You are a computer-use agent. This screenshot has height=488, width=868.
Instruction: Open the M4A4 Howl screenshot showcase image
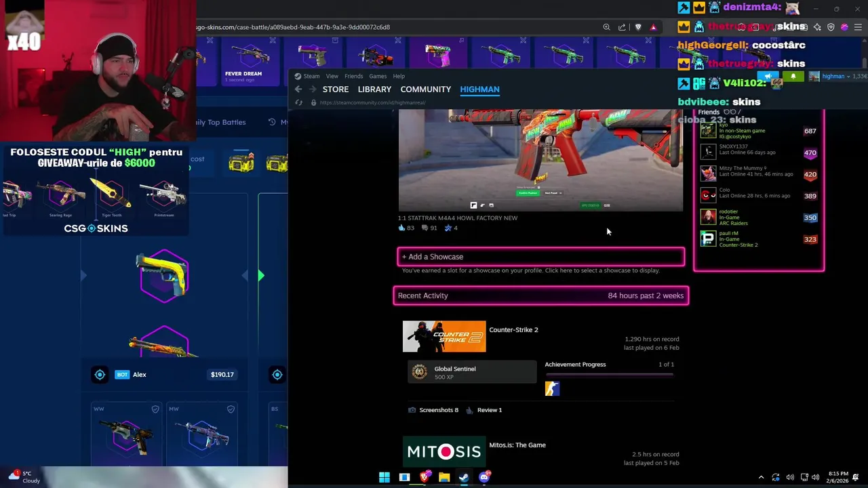(x=540, y=160)
